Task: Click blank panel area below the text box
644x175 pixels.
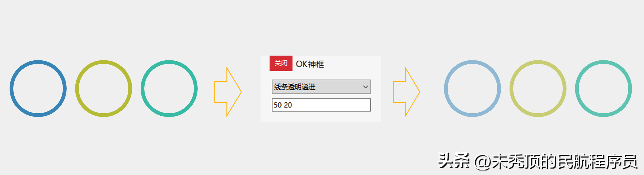Action: tap(321, 116)
